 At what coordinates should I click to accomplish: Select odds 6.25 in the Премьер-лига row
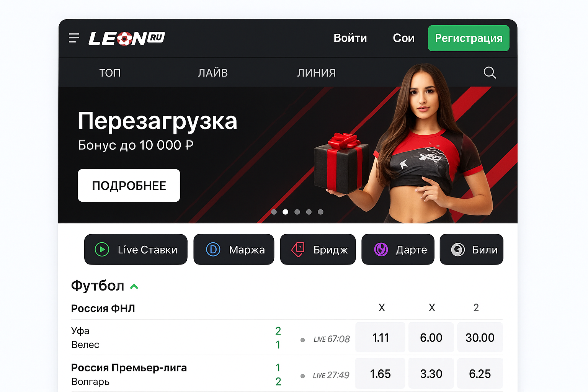[480, 374]
